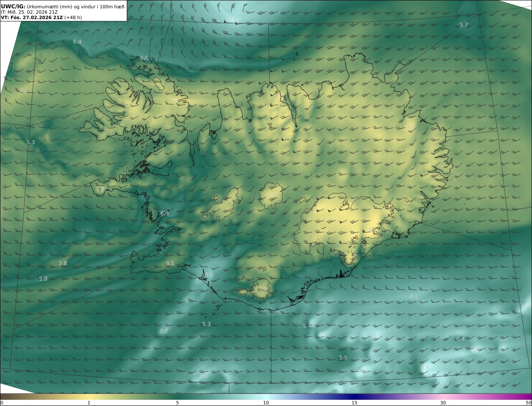Click the valid time line 'VT: Fös. 27.02.2026 21Z'
The height and width of the screenshot is (406, 532).
tap(32, 17)
